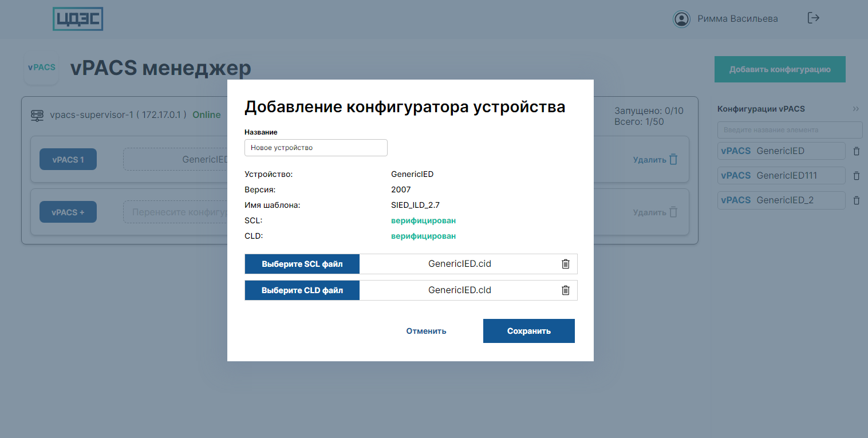This screenshot has width=868, height=438.
Task: Click the server icon next to vpacs-supervisor-1
Action: point(37,115)
